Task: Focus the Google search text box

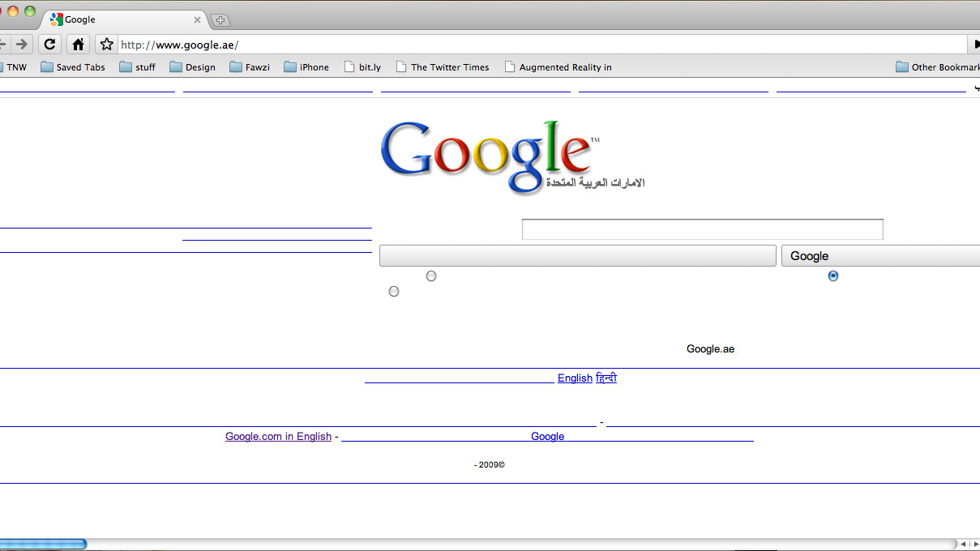Action: (702, 229)
